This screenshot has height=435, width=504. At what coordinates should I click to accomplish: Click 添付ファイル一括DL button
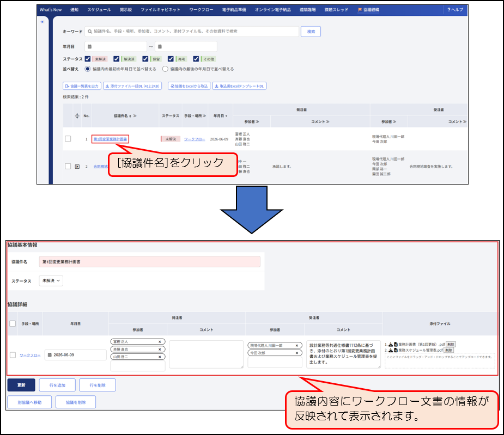point(132,86)
